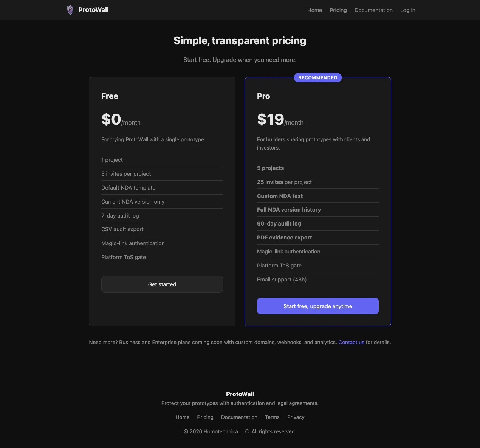The image size is (480, 448).
Task: Click the ProtoWall brand name in the header
Action: (93, 10)
